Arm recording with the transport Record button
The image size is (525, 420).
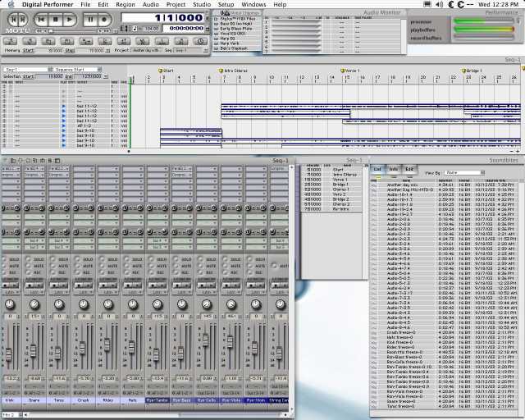tap(104, 20)
